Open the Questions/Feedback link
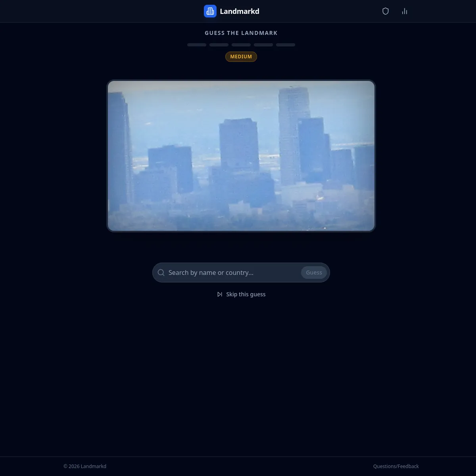The width and height of the screenshot is (476, 476). click(396, 466)
